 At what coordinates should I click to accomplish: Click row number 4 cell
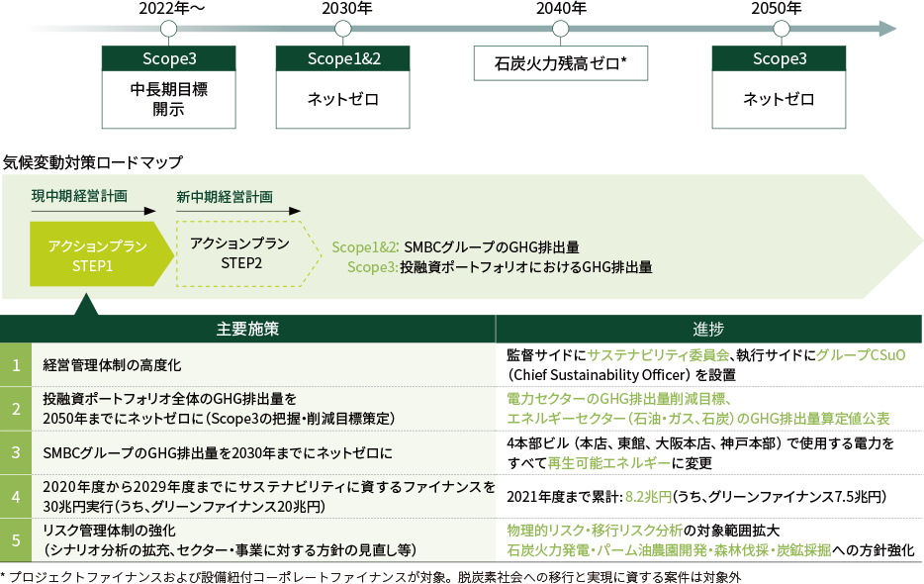point(16,497)
